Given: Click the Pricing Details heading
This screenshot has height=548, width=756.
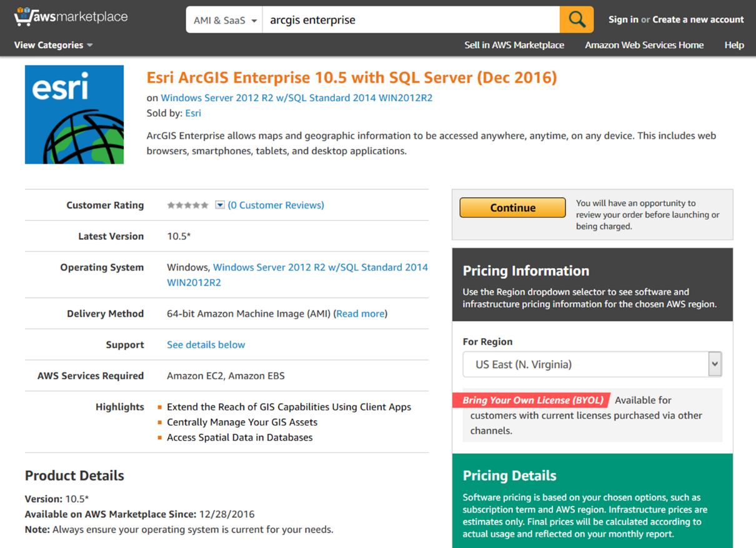Looking at the screenshot, I should (x=510, y=476).
